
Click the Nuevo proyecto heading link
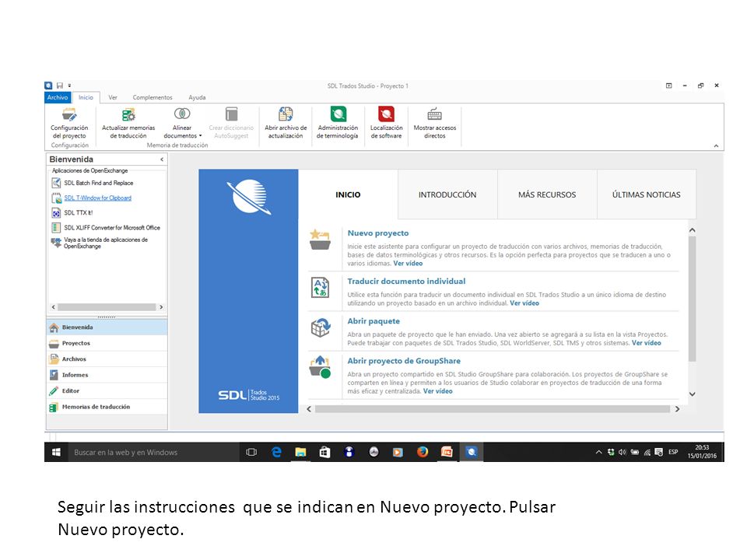(378, 233)
